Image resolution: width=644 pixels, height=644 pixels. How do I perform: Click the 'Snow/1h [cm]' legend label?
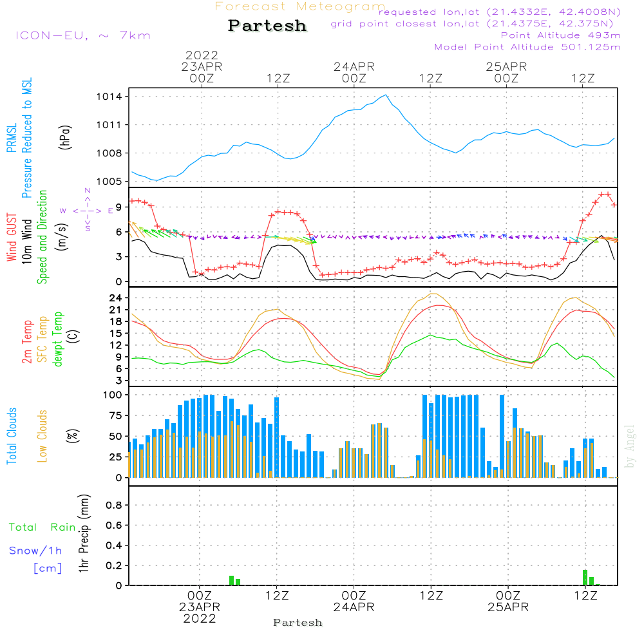[x=35, y=559]
